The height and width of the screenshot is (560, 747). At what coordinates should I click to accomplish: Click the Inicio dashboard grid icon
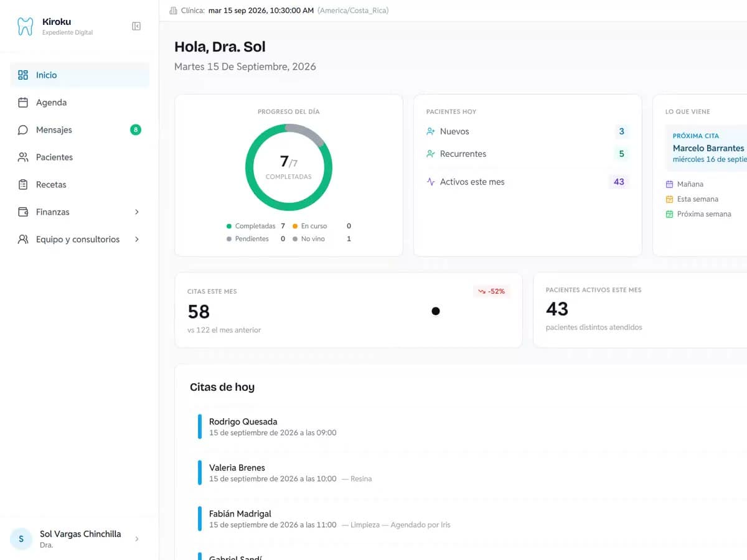pos(23,75)
